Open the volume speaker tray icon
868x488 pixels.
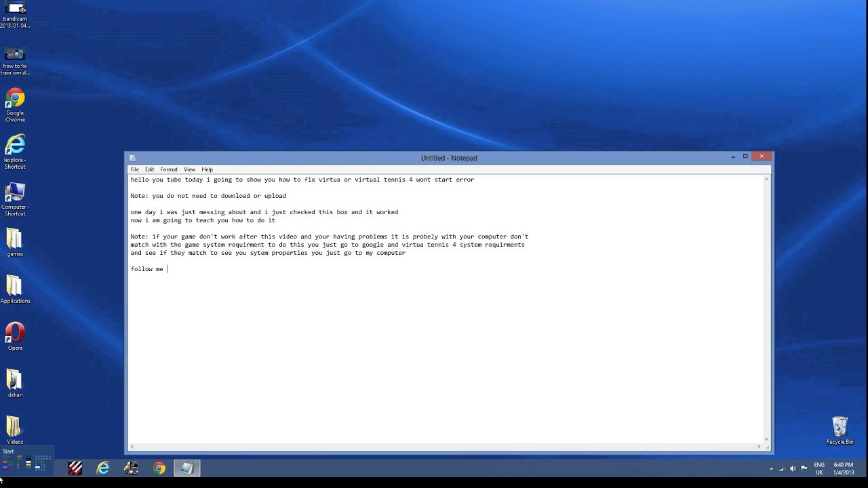click(793, 468)
